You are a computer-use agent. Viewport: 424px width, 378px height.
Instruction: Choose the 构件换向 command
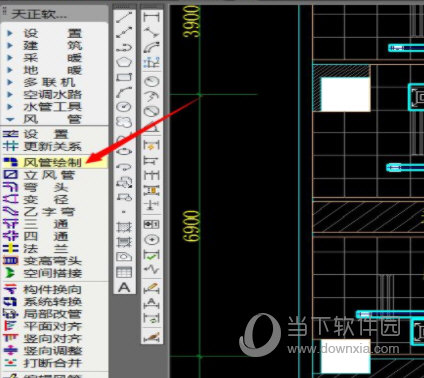(54, 289)
